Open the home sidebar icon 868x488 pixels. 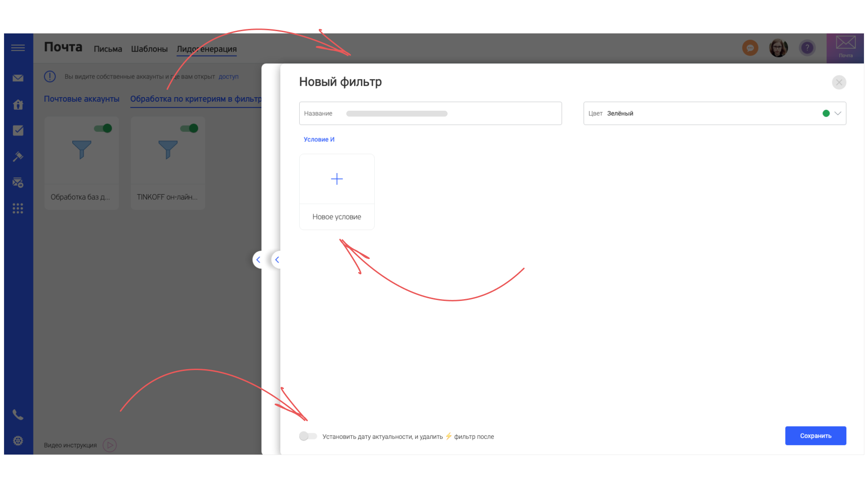click(x=18, y=104)
